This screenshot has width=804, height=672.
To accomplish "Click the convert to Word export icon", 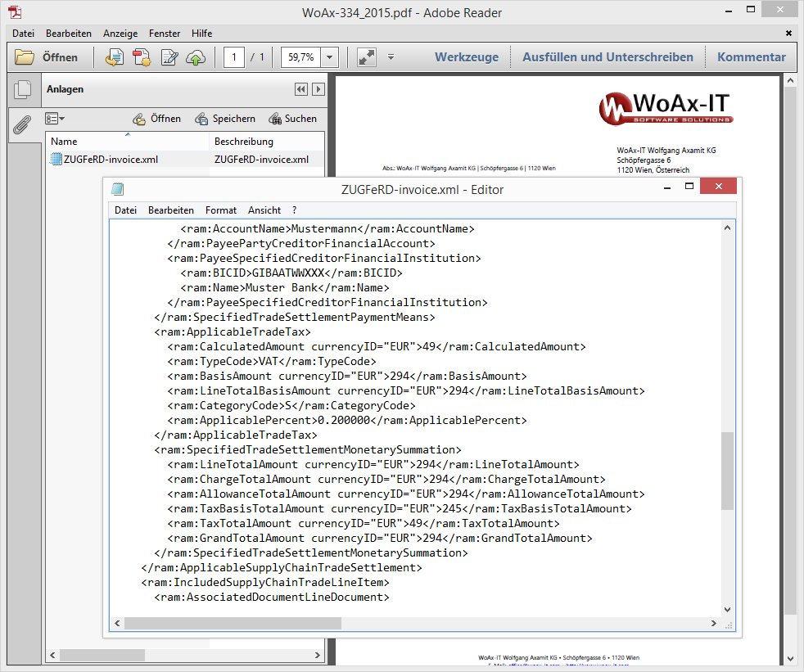I will point(115,57).
